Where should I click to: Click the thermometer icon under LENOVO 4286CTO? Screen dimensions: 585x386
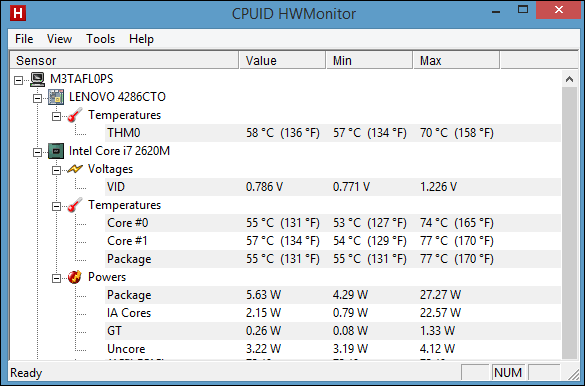[x=75, y=115]
